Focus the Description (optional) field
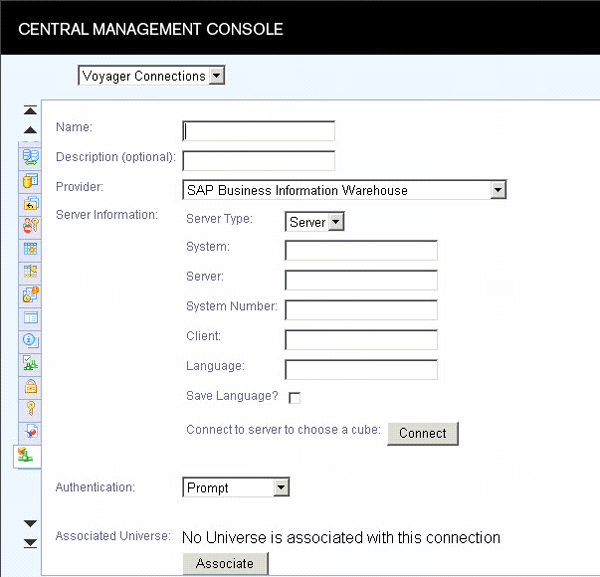600x577 pixels. [x=259, y=161]
